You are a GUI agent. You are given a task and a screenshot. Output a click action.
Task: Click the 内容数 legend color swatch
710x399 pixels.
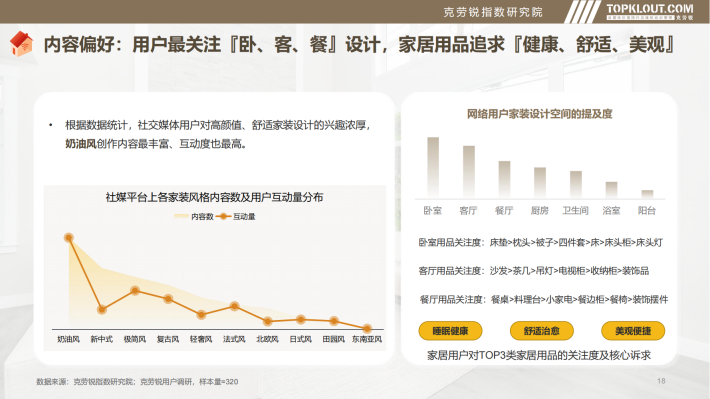click(181, 216)
